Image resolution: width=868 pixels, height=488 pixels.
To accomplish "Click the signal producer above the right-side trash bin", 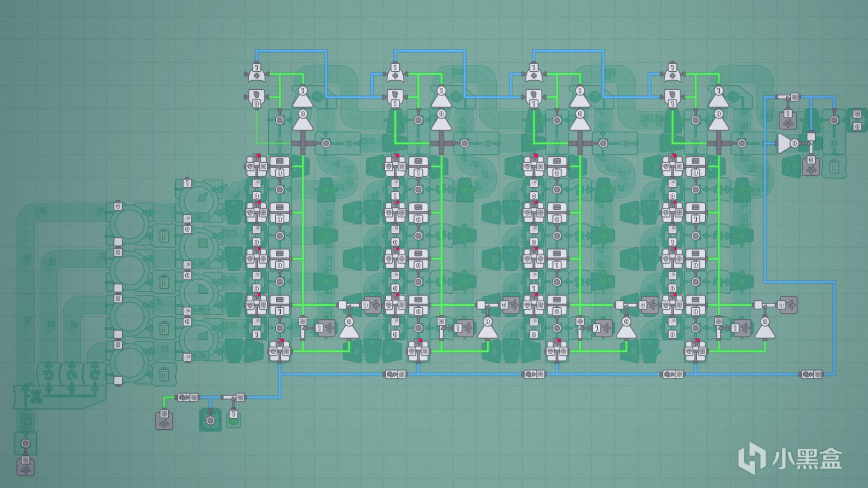I will pos(811,167).
